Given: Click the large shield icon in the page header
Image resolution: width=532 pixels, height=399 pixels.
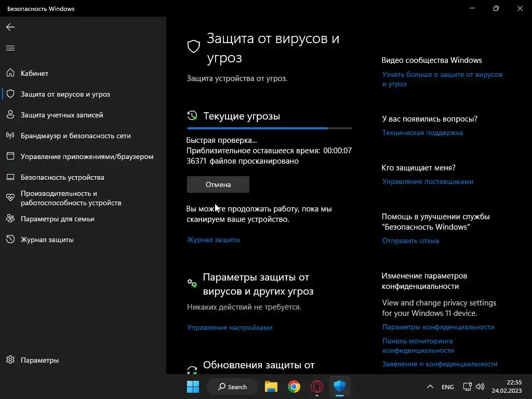Looking at the screenshot, I should [x=194, y=46].
